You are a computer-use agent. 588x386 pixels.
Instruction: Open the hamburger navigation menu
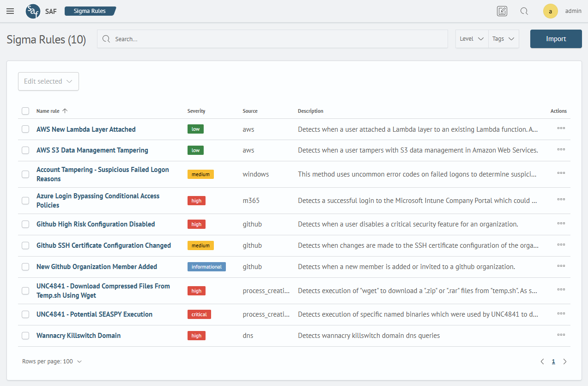click(10, 11)
